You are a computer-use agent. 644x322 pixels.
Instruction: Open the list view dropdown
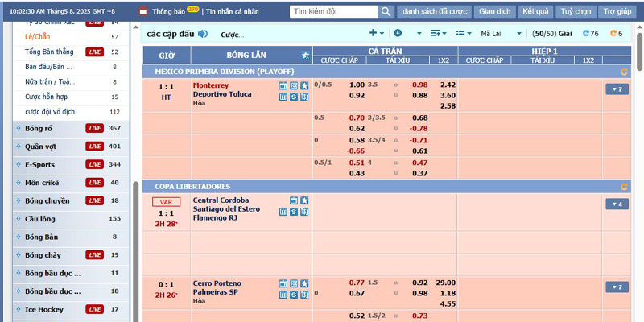click(x=464, y=33)
